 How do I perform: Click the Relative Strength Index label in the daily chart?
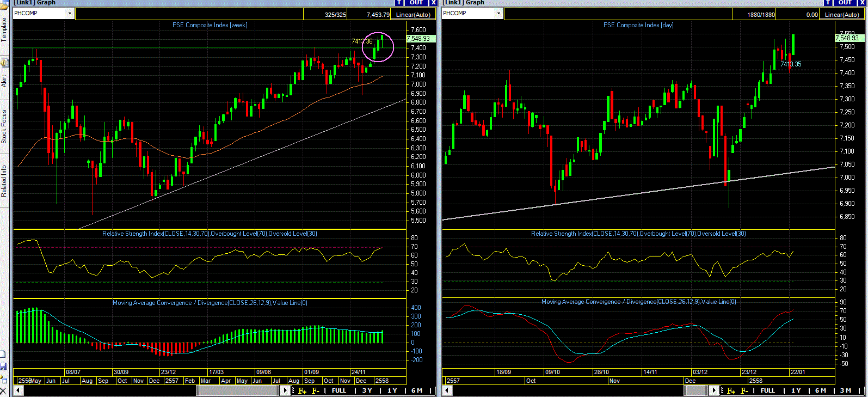tap(638, 234)
